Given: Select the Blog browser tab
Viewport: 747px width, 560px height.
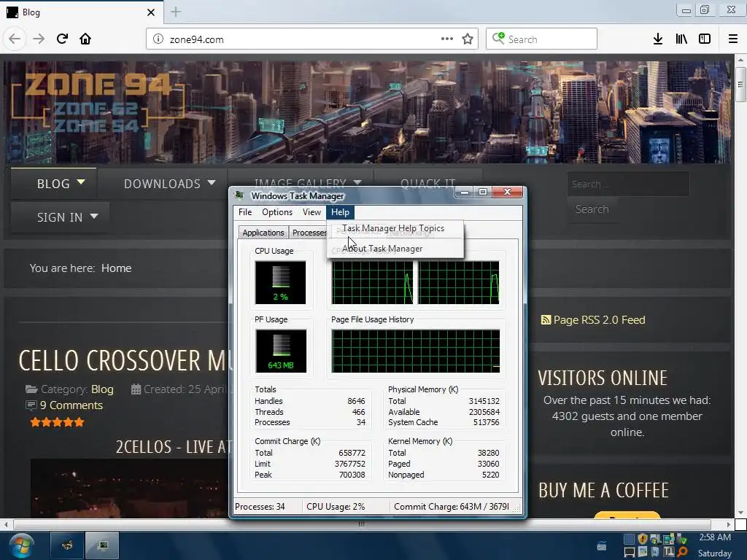Looking at the screenshot, I should pos(81,12).
